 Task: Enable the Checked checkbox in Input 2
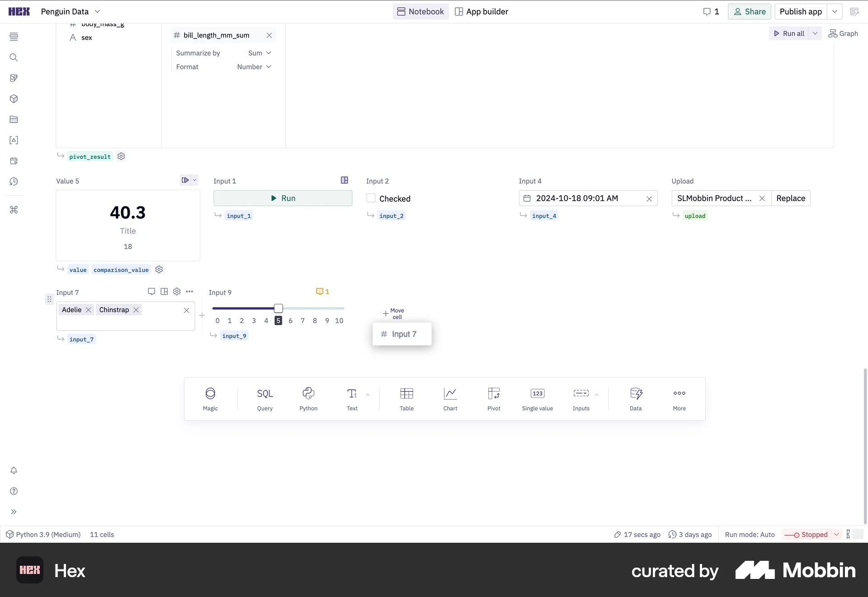tap(371, 198)
